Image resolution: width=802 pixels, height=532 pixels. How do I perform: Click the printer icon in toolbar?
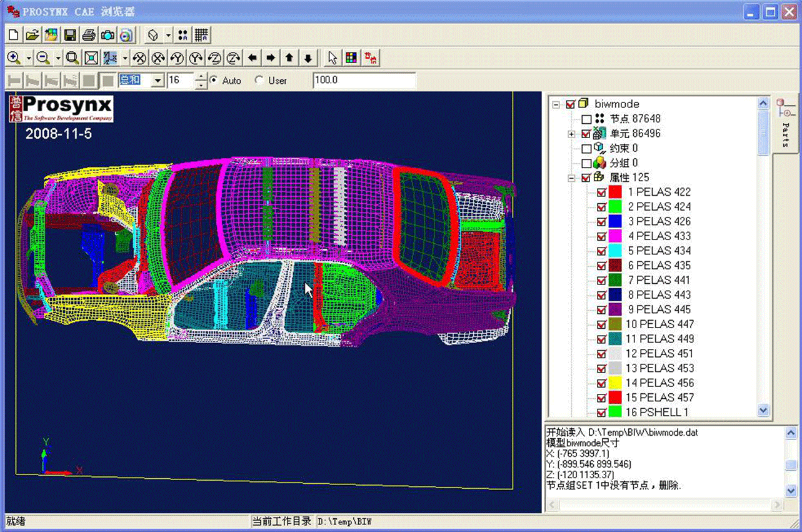coord(89,35)
